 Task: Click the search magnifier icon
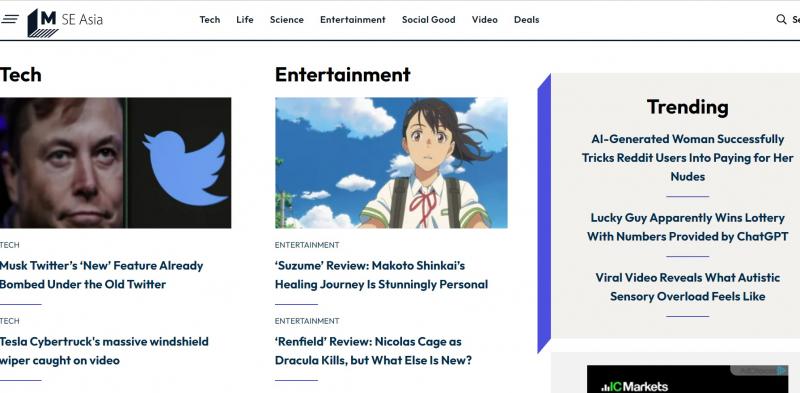781,19
